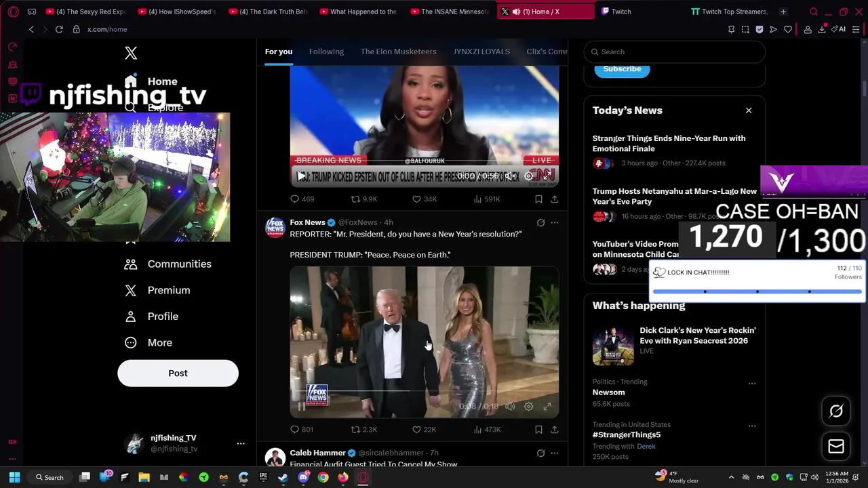
Task: Open the Fox News profile avatar
Action: pos(275,228)
